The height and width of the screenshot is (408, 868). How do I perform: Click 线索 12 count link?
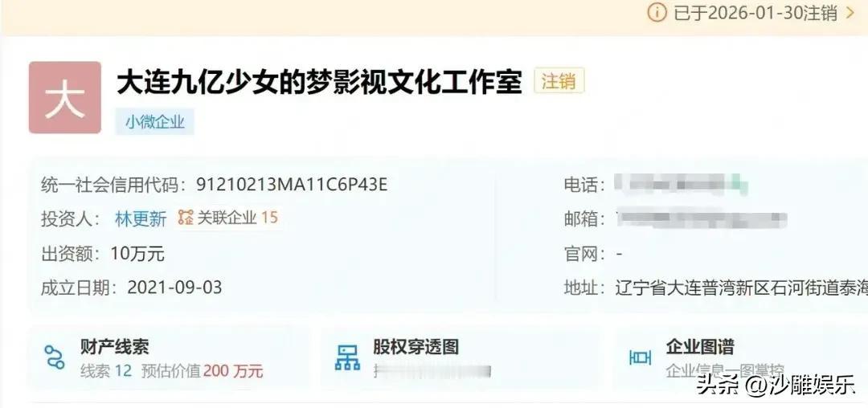coord(106,370)
